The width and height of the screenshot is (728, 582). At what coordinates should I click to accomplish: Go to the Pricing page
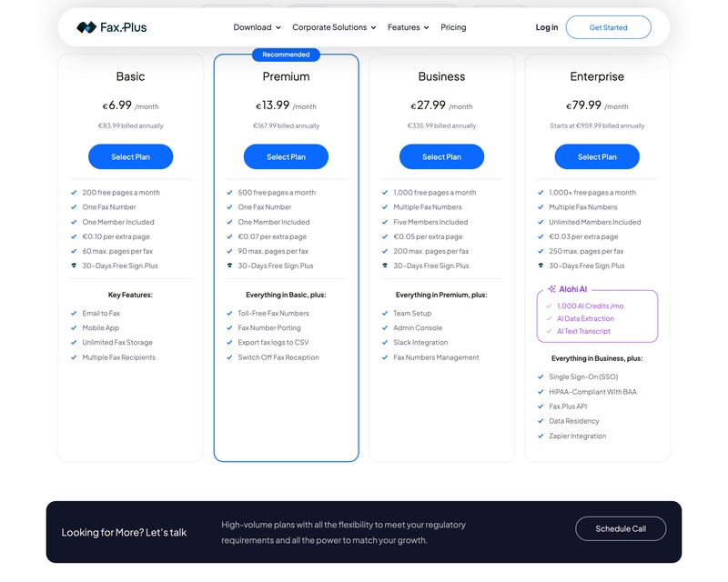coord(453,27)
